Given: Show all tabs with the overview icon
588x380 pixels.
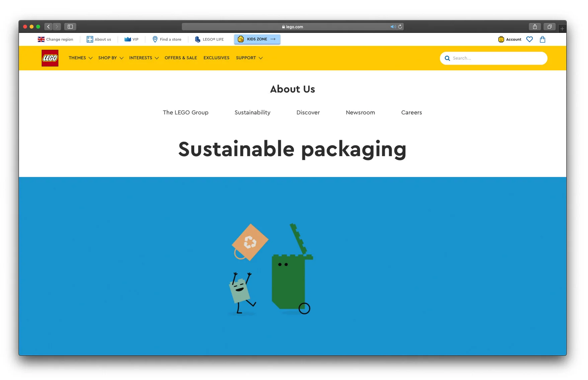Looking at the screenshot, I should click(x=550, y=26).
